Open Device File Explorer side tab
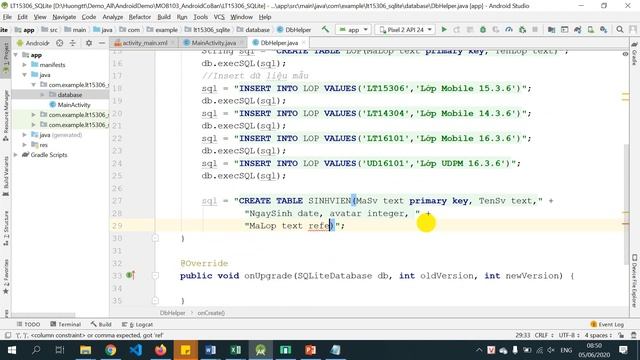640x360 pixels. 634,281
